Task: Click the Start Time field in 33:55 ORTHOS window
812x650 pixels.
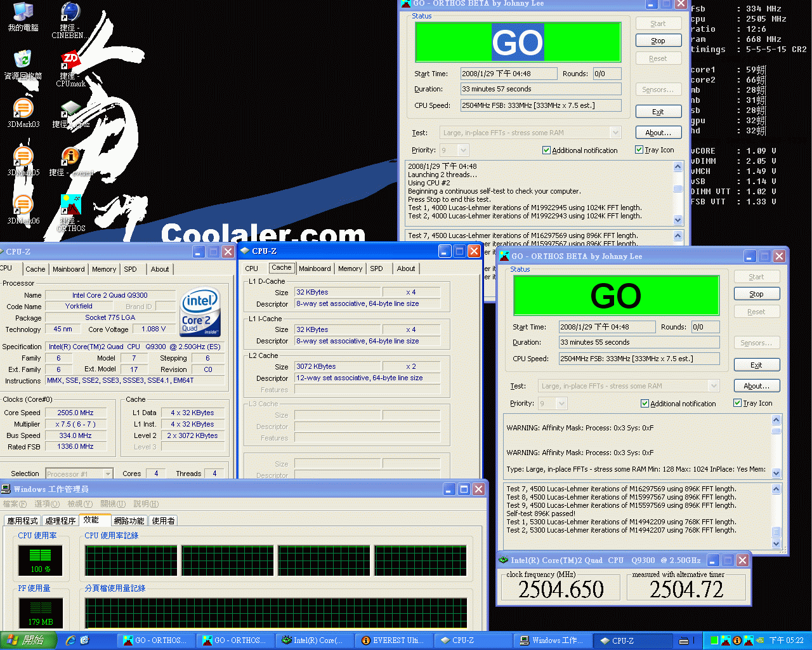Action: click(607, 327)
